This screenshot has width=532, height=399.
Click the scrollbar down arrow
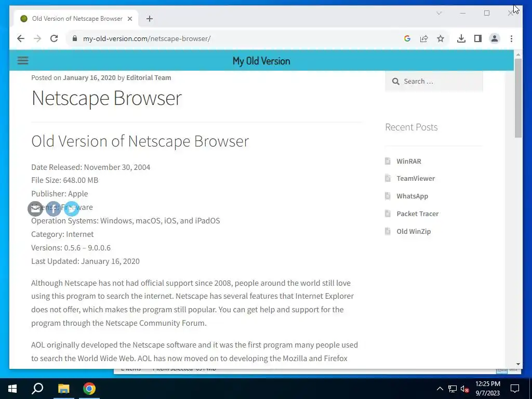(518, 364)
